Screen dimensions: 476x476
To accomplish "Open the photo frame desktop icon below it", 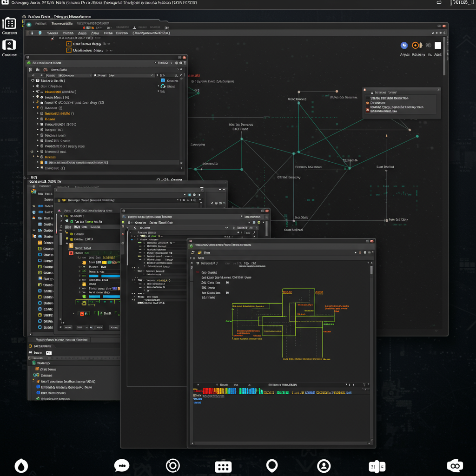I will tap(9, 45).
